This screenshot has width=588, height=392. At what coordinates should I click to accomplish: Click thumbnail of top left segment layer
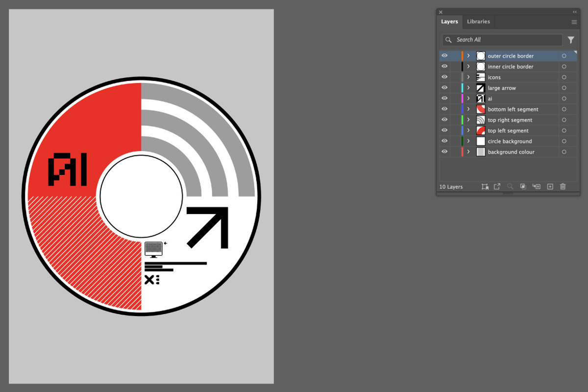coord(481,131)
